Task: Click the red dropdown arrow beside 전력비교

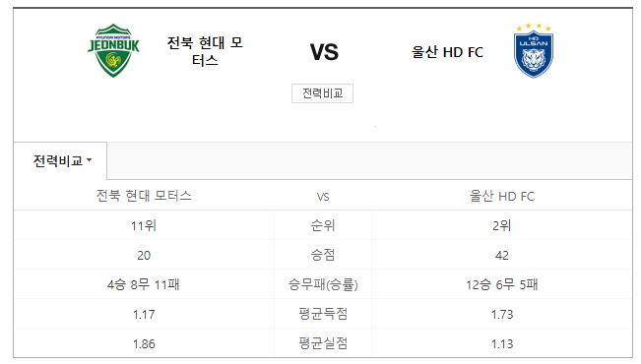Action: [90, 159]
